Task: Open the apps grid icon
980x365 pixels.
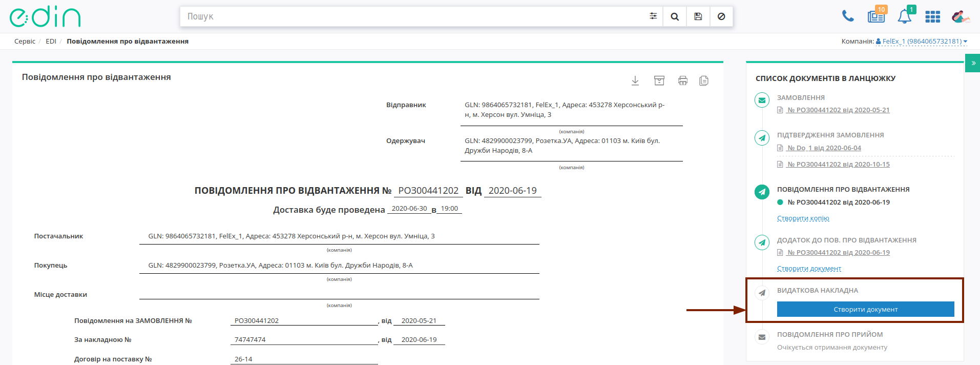Action: (x=932, y=17)
